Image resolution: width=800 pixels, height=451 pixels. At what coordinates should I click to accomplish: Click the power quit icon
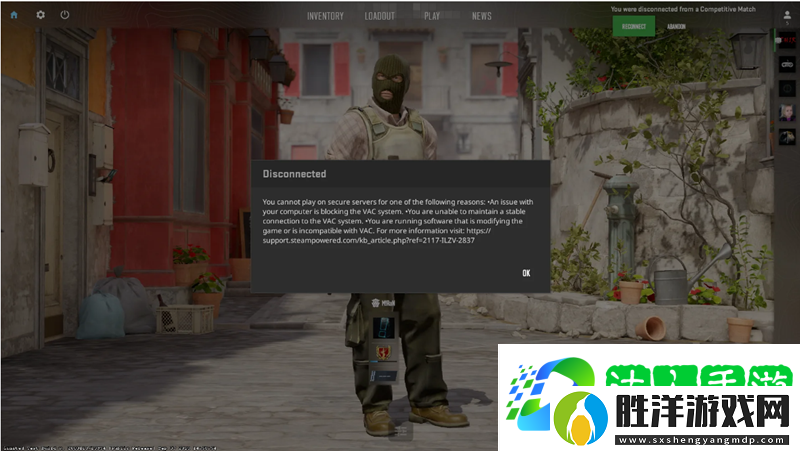[65, 15]
